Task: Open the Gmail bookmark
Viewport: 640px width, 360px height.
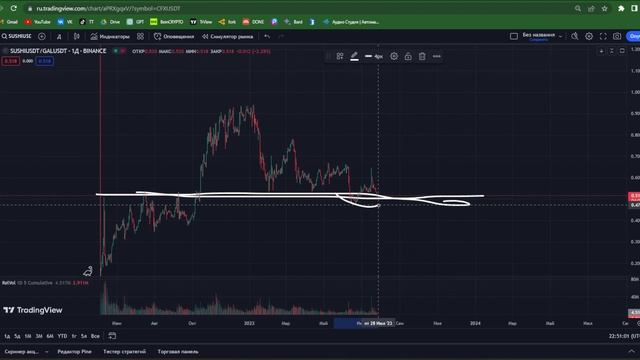Action: (x=9, y=22)
